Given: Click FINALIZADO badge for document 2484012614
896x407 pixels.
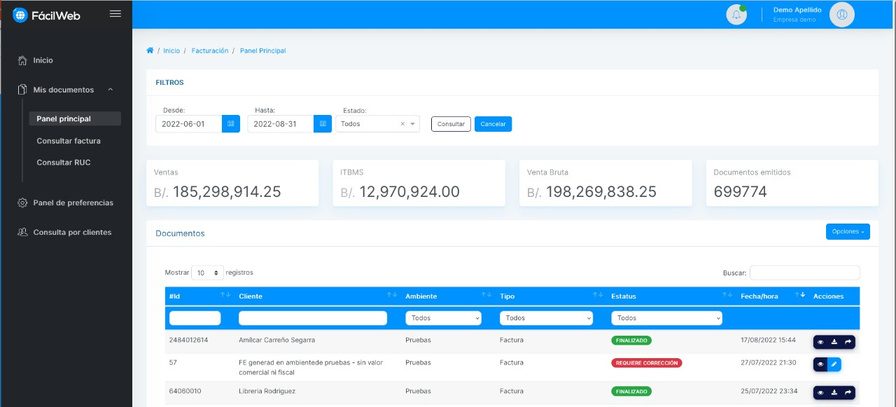Looking at the screenshot, I should [x=631, y=340].
